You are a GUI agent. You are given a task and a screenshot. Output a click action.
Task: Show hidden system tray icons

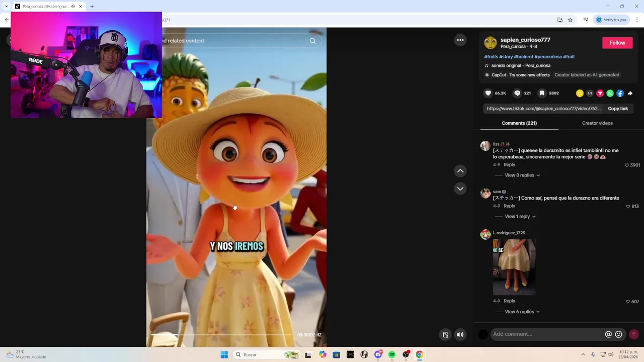point(583,354)
